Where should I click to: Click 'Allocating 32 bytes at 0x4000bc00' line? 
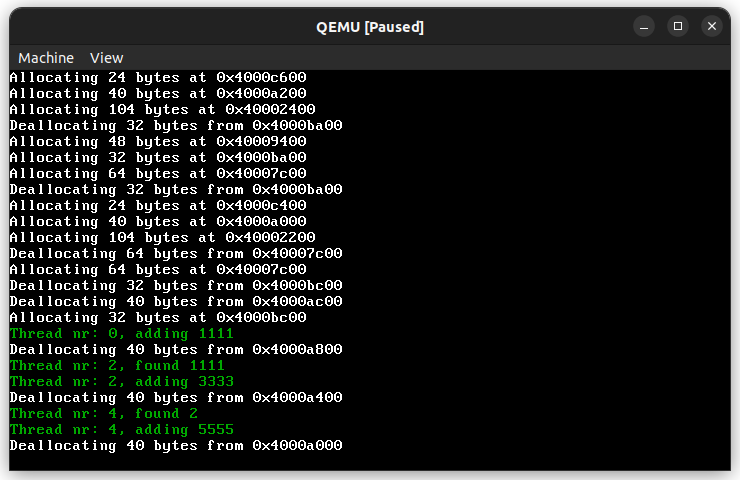[x=158, y=318]
